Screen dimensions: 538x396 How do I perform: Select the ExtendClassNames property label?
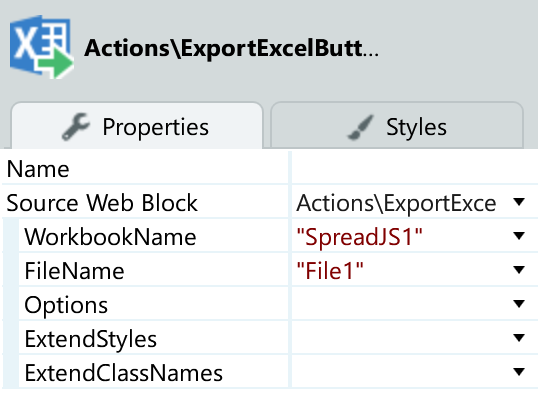tap(124, 373)
